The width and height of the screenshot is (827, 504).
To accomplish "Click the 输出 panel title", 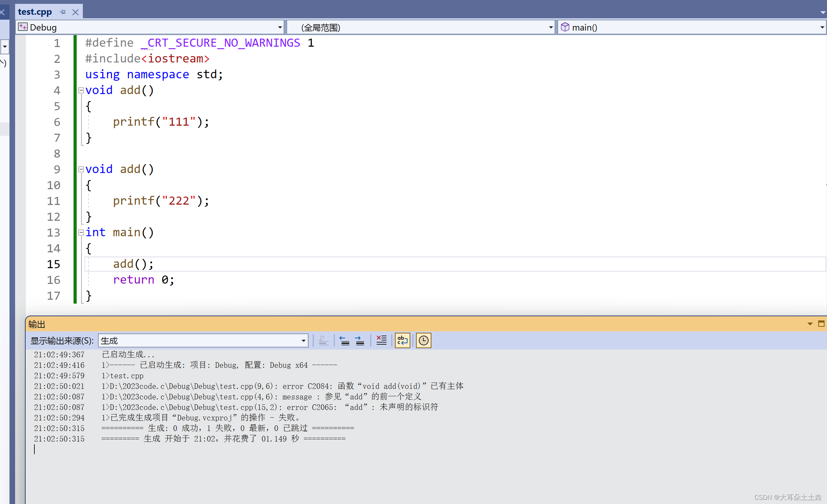I will point(37,324).
